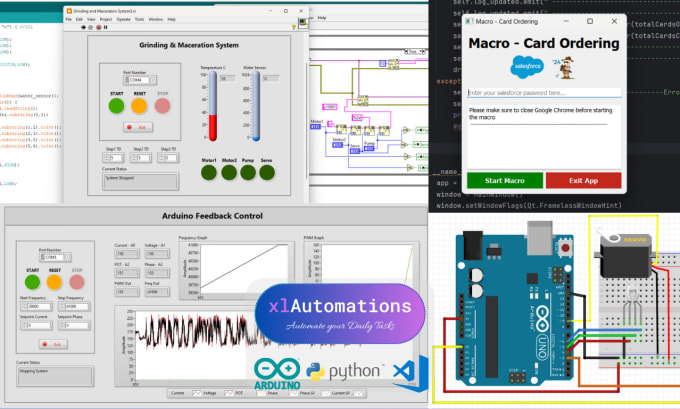
Task: Open Window menu in Grinding window
Action: 156,20
